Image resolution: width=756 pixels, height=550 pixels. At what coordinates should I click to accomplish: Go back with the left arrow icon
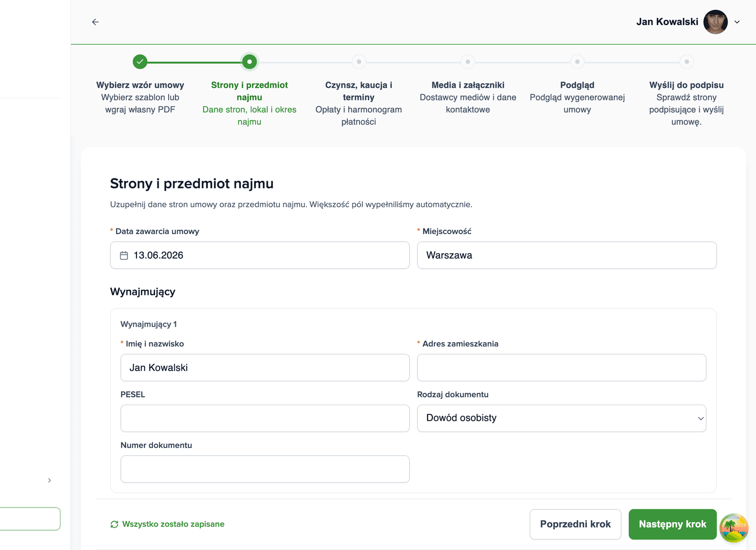pos(95,22)
